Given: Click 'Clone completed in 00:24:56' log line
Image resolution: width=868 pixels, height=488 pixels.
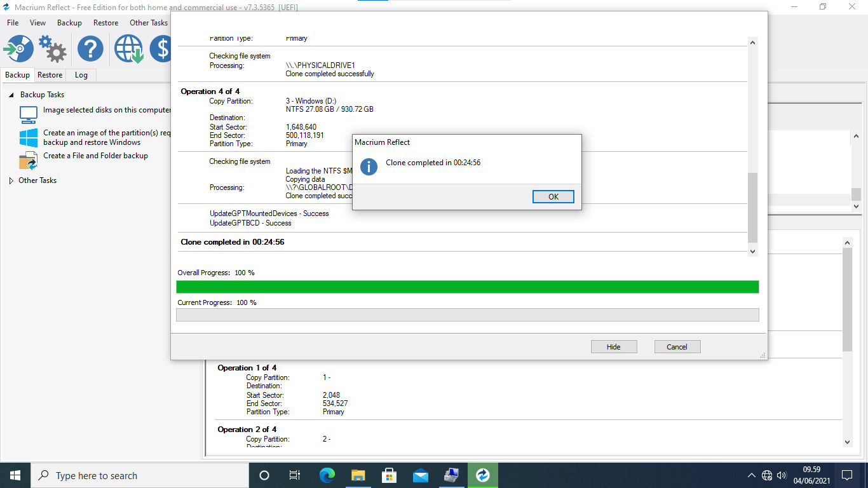Looking at the screenshot, I should point(233,242).
